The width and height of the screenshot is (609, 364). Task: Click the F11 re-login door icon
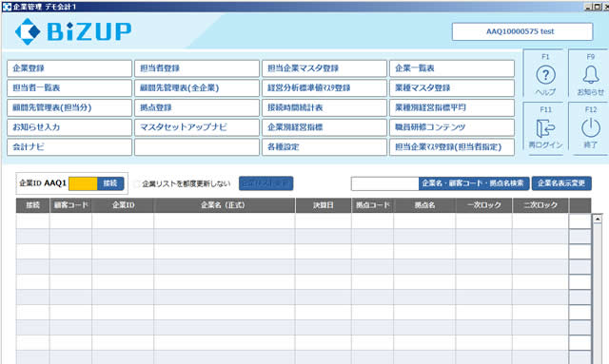(545, 127)
